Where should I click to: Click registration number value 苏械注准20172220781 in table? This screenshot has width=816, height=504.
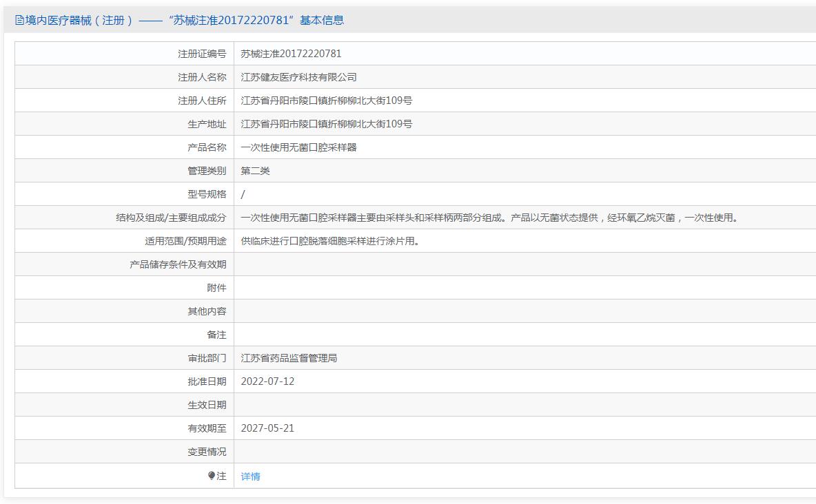[291, 54]
